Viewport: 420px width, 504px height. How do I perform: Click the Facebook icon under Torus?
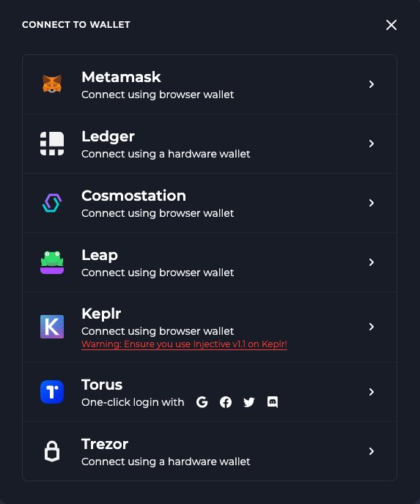coord(226,402)
